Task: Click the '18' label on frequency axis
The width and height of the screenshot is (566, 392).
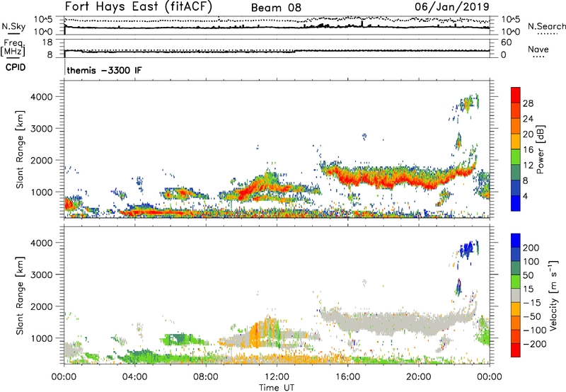Action: pos(47,42)
